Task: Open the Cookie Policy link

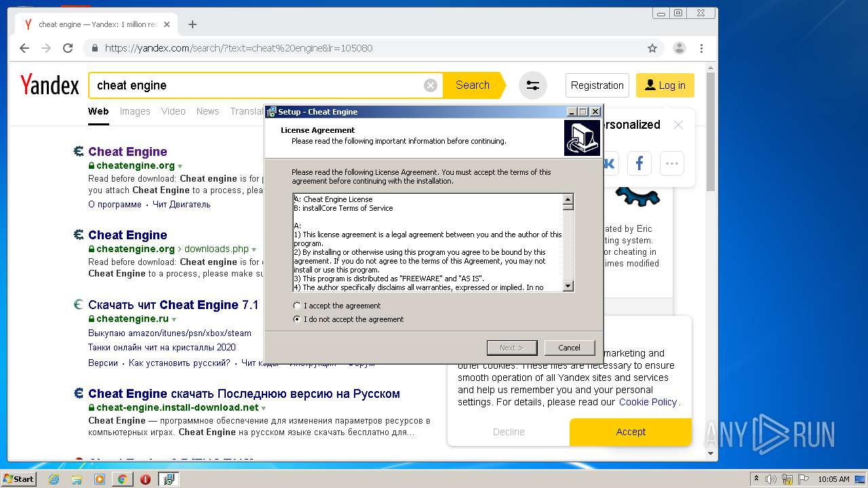Action: [648, 402]
